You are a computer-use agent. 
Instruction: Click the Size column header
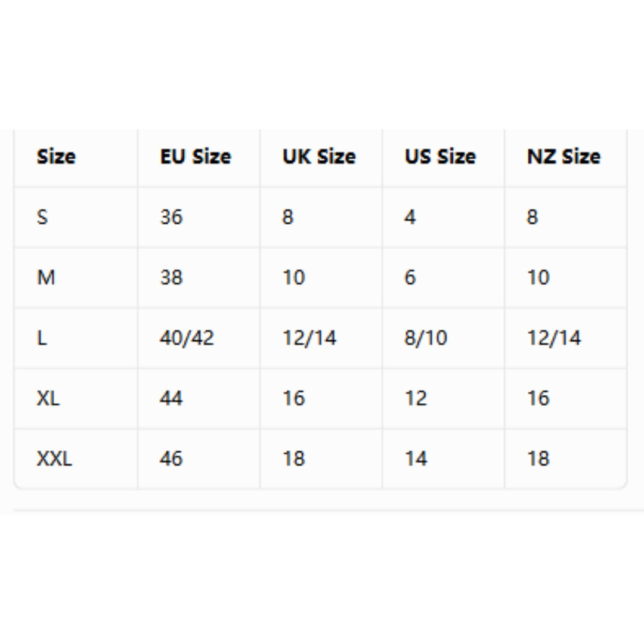coord(56,156)
